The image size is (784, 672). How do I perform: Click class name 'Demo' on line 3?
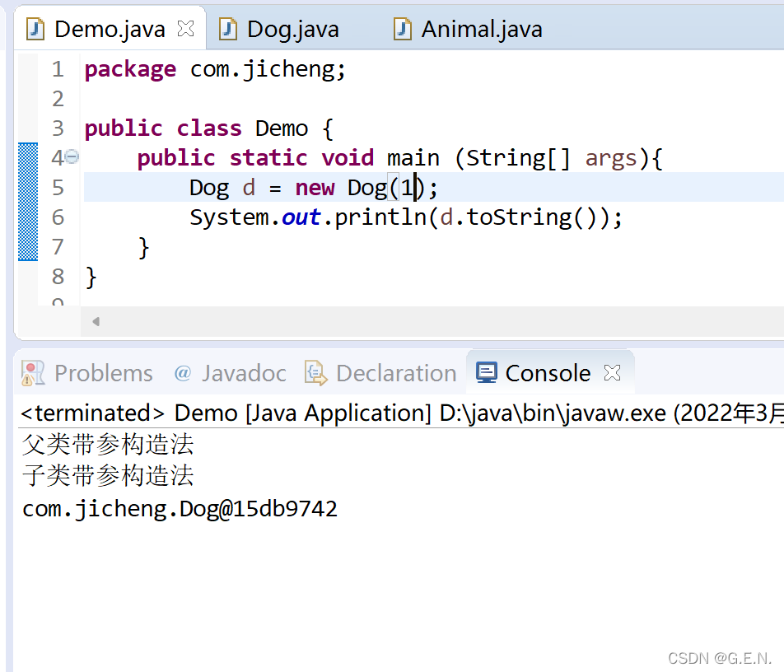[x=282, y=128]
